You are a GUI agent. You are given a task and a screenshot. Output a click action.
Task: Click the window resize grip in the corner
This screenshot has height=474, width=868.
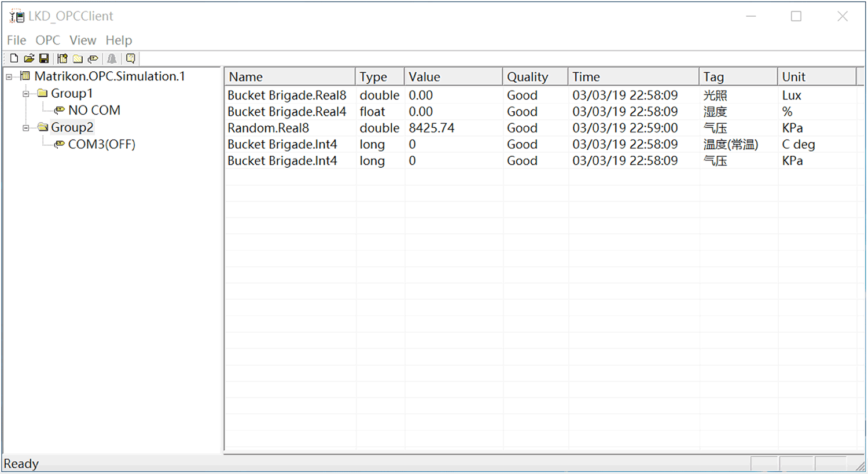[x=860, y=466]
